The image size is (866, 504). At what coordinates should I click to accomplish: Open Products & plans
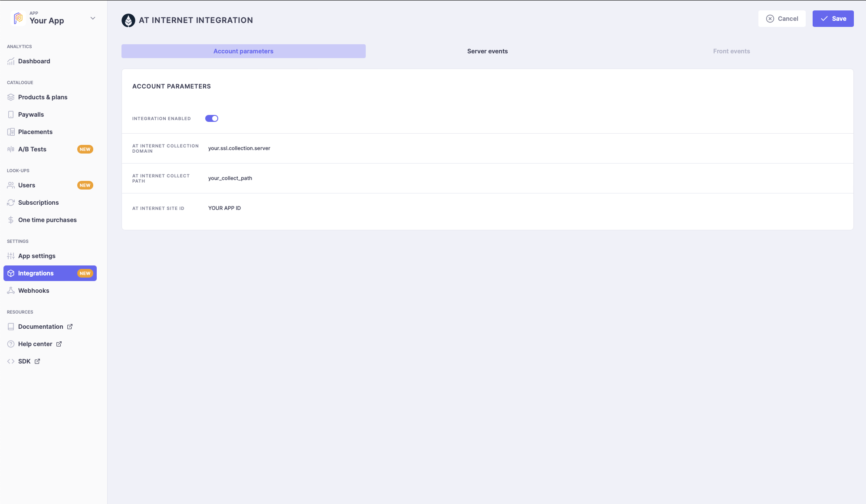pos(43,97)
